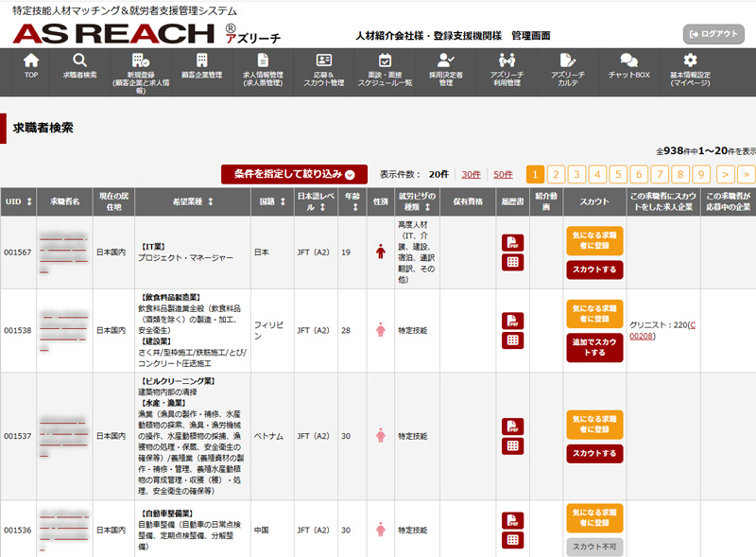The image size is (756, 557).
Task: Open 面談・面接スケジュール calendar icon
Action: tap(385, 61)
